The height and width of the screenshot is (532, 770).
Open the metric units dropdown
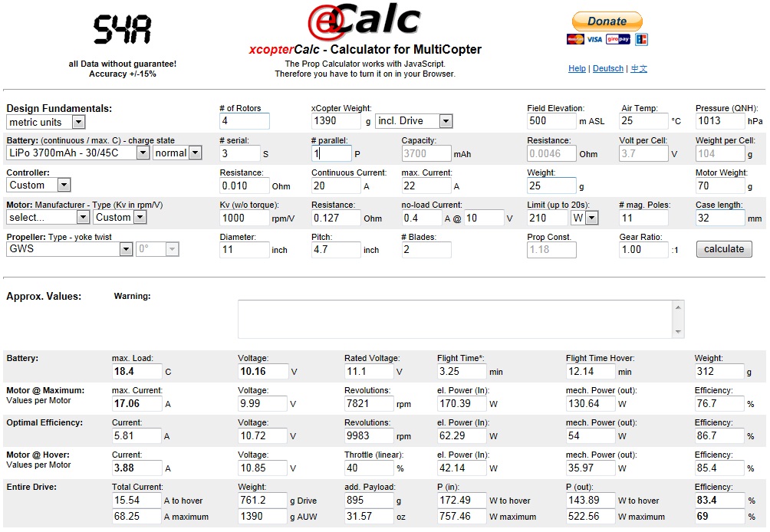pyautogui.click(x=46, y=122)
